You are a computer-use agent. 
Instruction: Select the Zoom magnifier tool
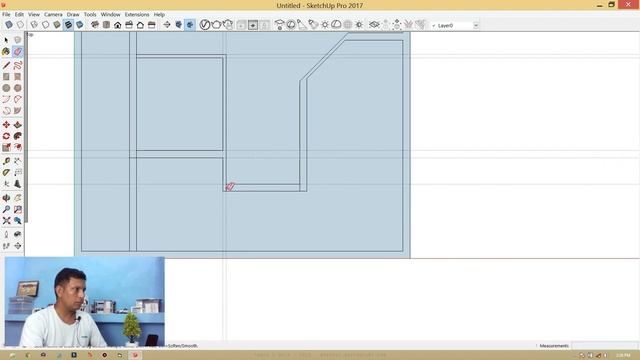(6, 209)
